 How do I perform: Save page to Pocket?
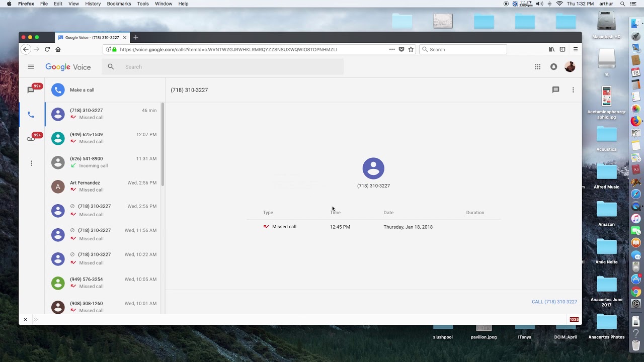(401, 49)
